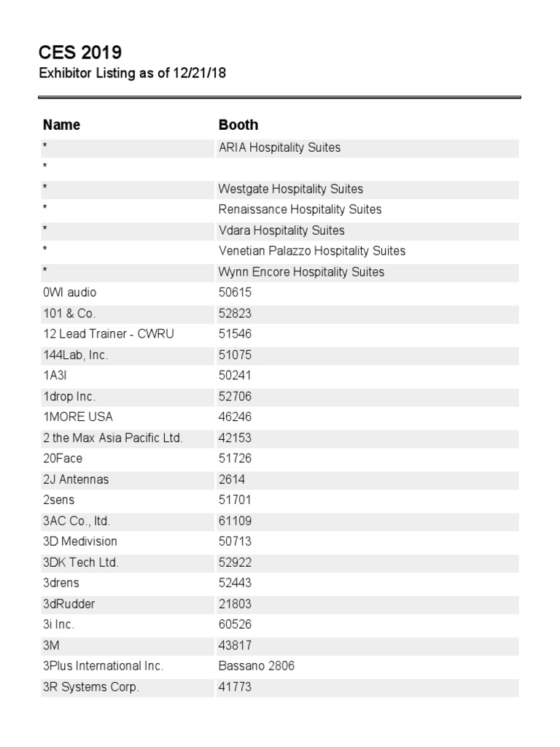Select the Name column header
This screenshot has height=747, width=560.
coord(61,125)
